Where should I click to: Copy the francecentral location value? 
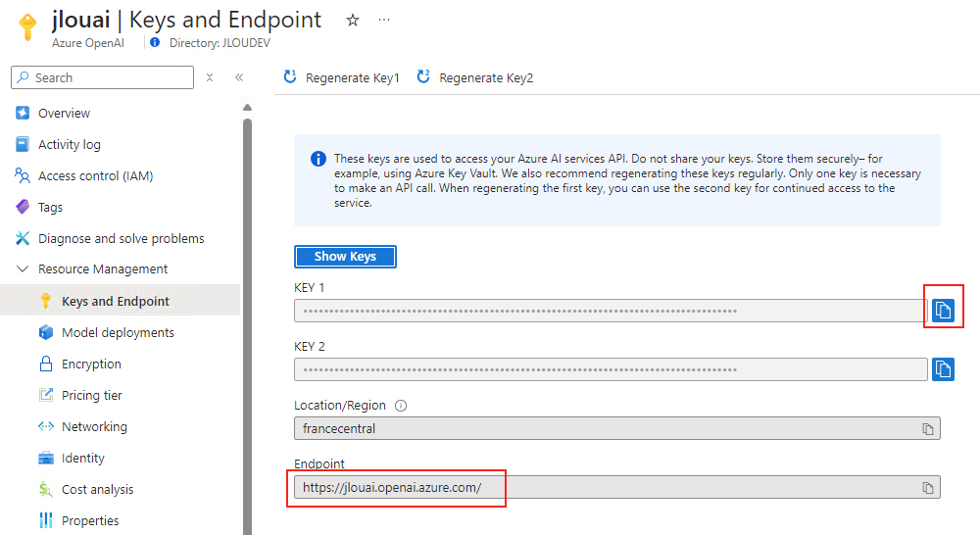[x=927, y=429]
